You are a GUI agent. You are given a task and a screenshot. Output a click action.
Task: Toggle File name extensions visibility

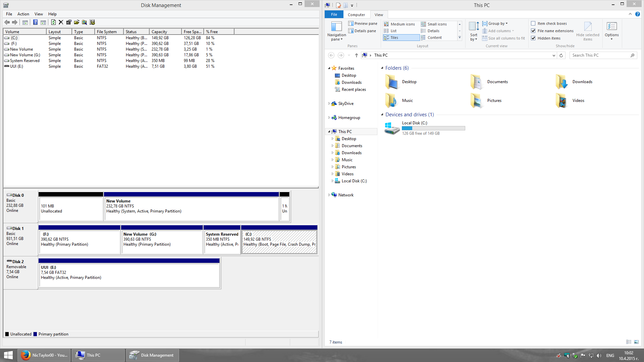(533, 31)
